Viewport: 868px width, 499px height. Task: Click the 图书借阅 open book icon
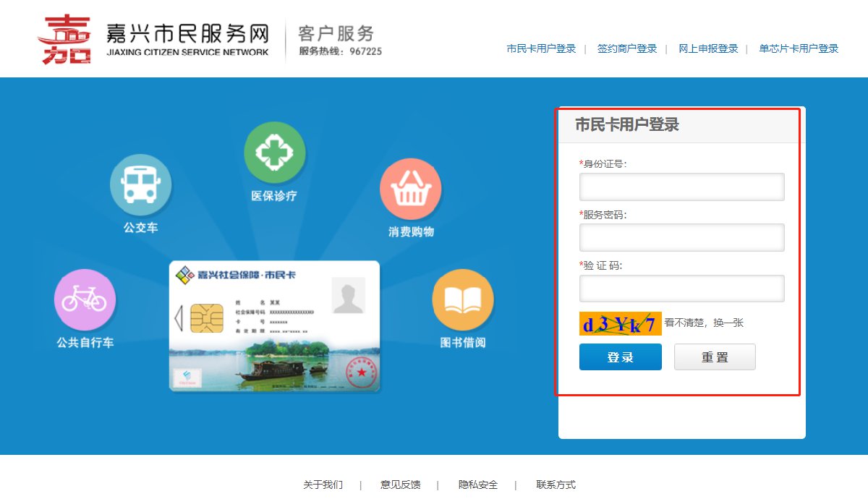pyautogui.click(x=462, y=299)
